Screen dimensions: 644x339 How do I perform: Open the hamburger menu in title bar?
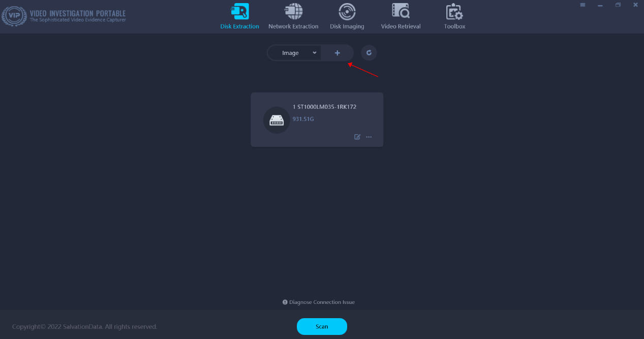click(x=582, y=5)
